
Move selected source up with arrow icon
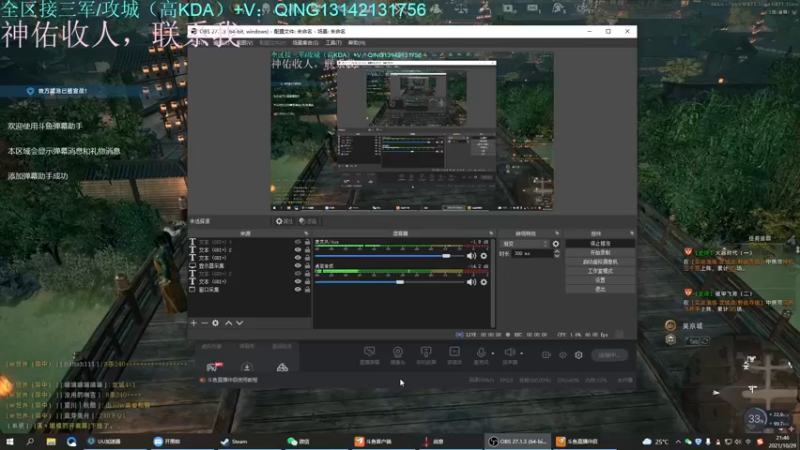tap(229, 323)
